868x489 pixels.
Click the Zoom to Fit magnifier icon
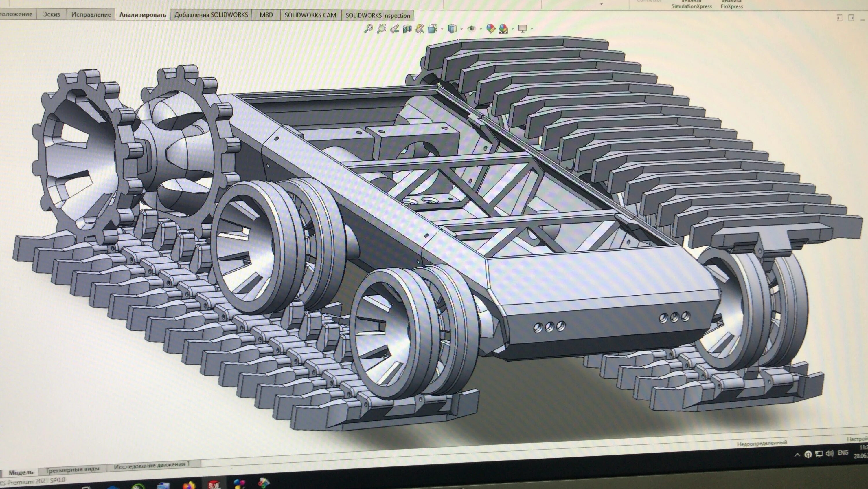[369, 29]
